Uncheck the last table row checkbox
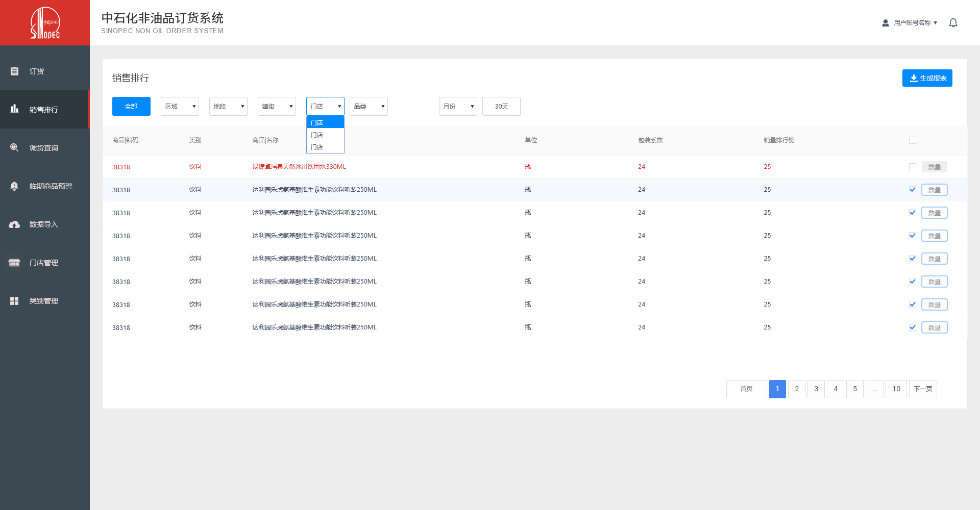The width and height of the screenshot is (980, 510). tap(913, 327)
